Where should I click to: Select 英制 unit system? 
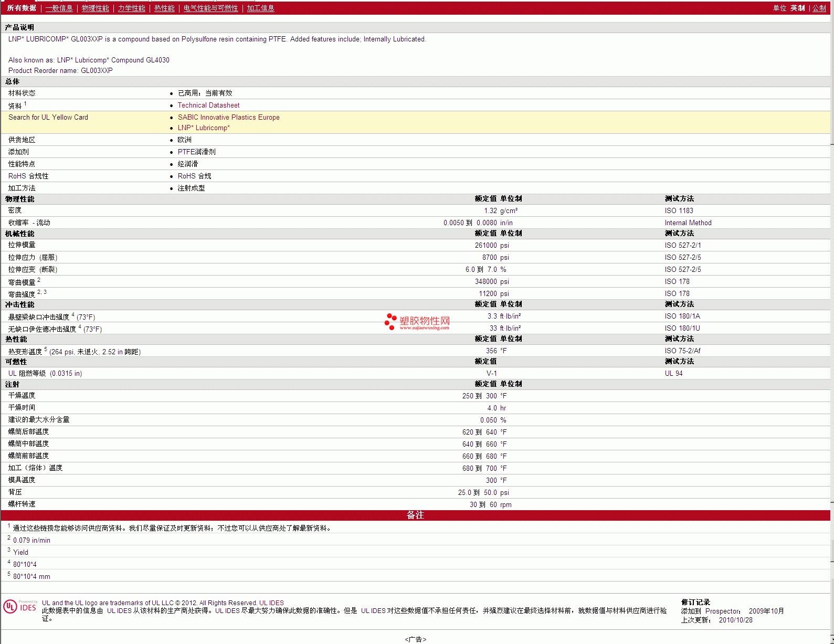tap(798, 8)
